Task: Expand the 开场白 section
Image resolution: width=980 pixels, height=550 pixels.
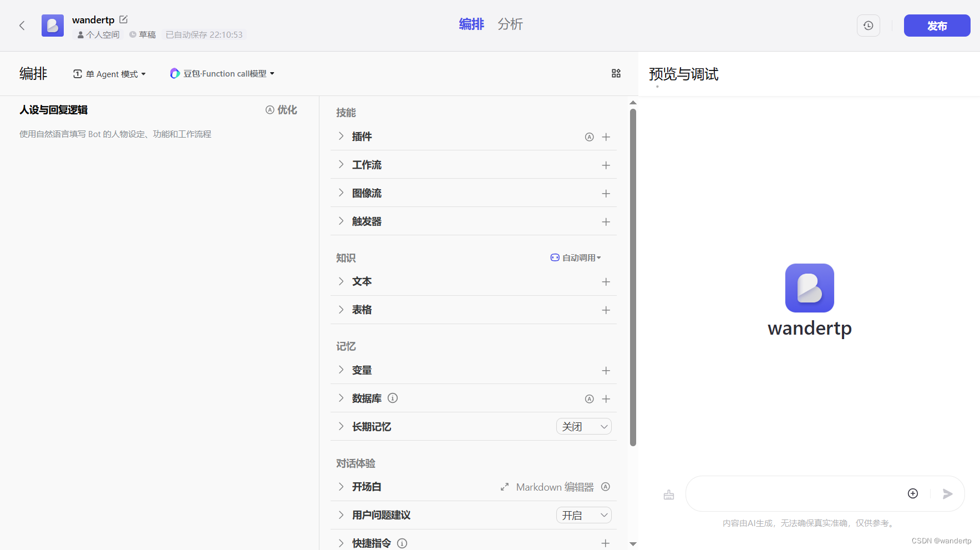Action: (341, 487)
